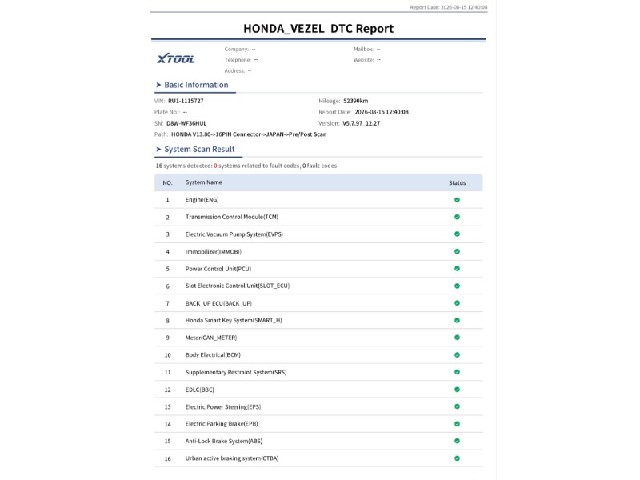Click the Report Date value in Basic Information
The width and height of the screenshot is (640, 480).
382,112
